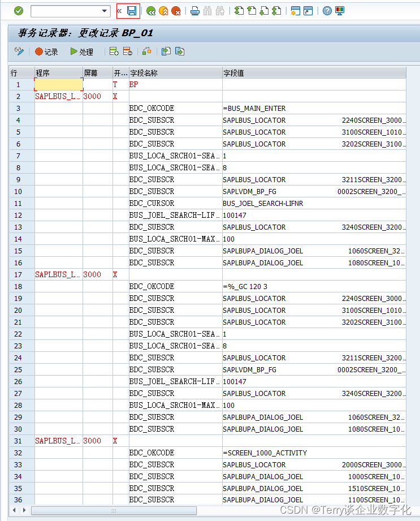
Task: Click the 字段名称 column header
Action: (176, 73)
